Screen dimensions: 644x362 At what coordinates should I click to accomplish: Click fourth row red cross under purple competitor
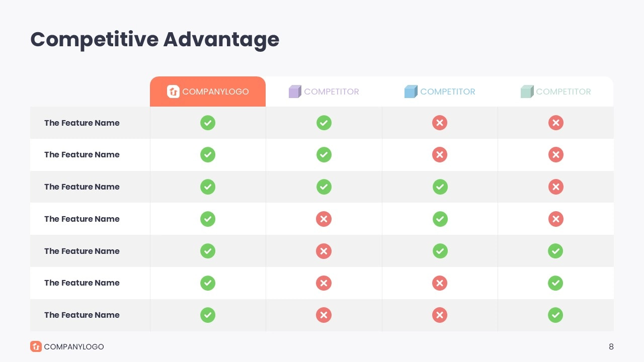[x=324, y=219]
